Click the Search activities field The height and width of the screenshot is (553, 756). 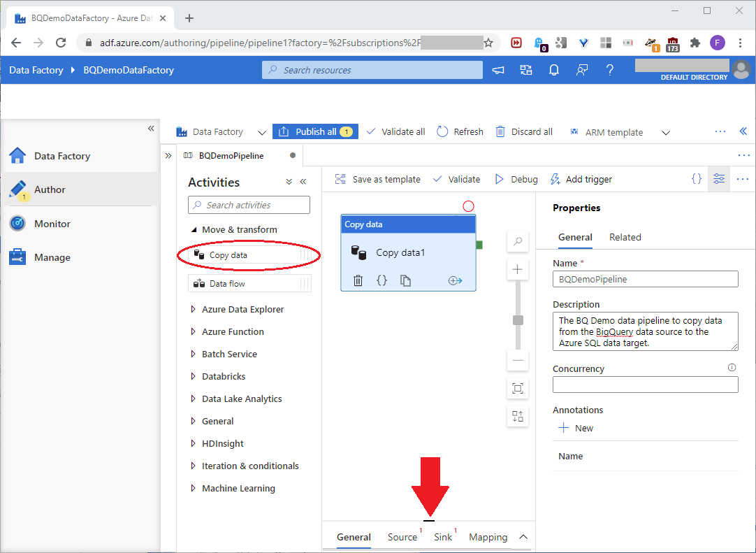tap(249, 205)
